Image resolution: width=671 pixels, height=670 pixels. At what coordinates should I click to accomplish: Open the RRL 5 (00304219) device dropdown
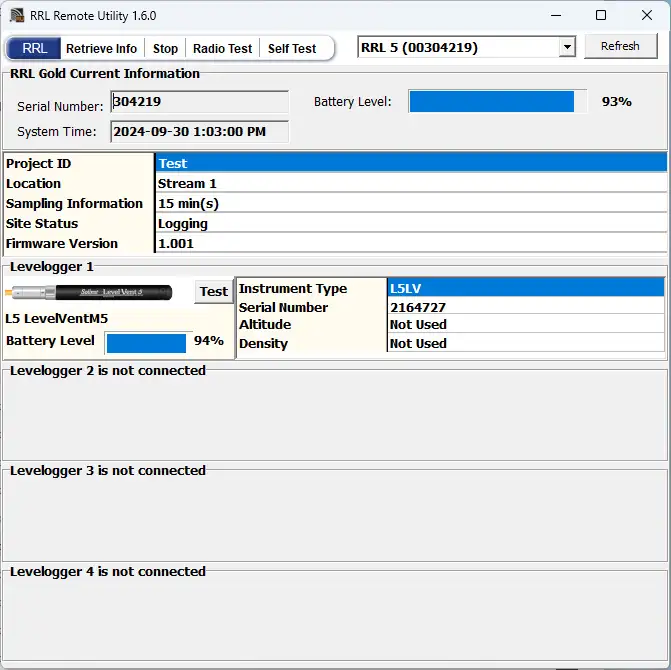point(466,47)
